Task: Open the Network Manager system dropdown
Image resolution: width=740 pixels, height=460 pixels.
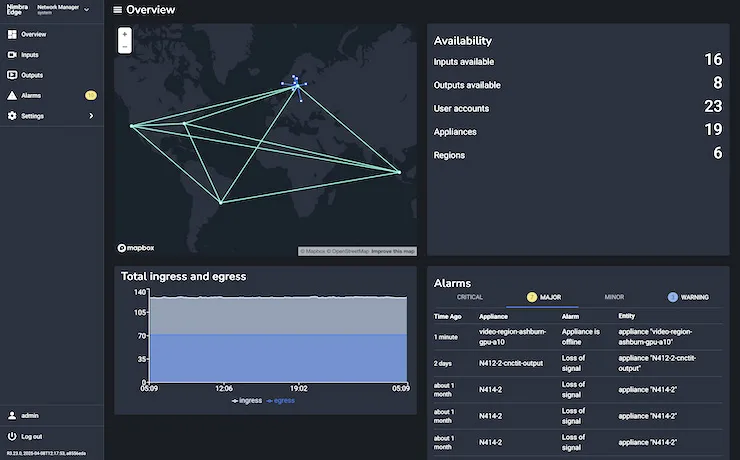Action: pos(86,10)
